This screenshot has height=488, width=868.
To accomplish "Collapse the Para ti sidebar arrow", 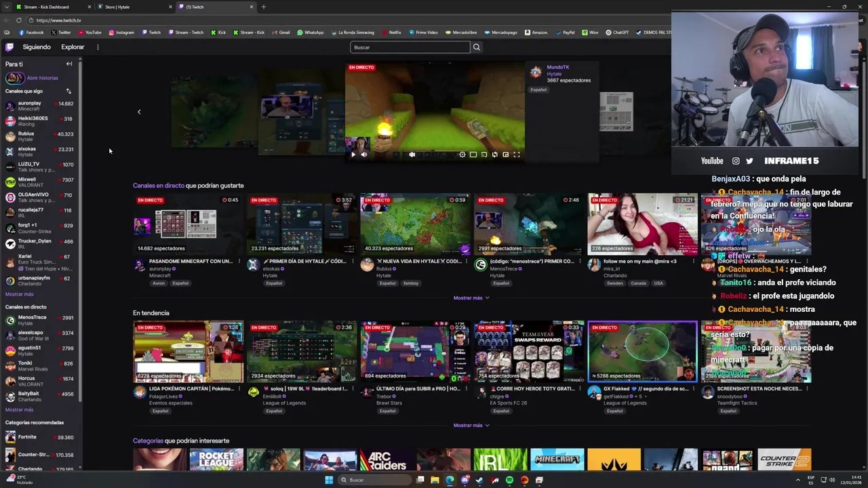I will pyautogui.click(x=68, y=64).
